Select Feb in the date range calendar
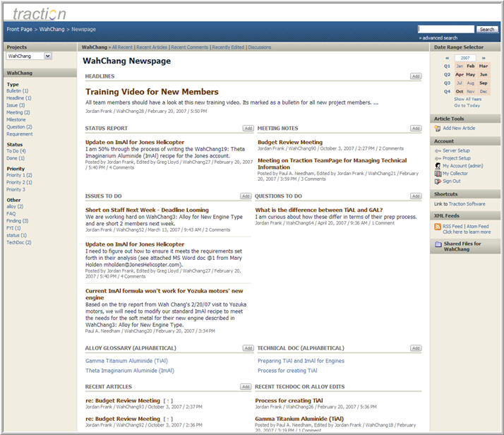 [471, 66]
